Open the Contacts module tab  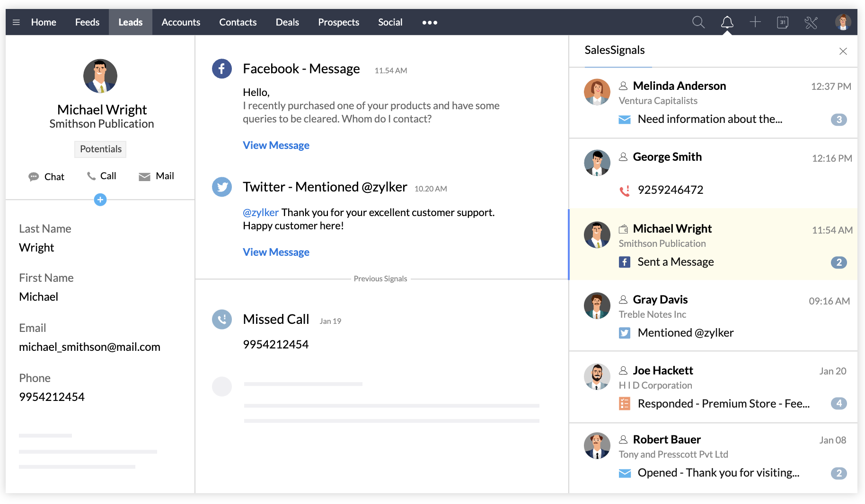238,22
